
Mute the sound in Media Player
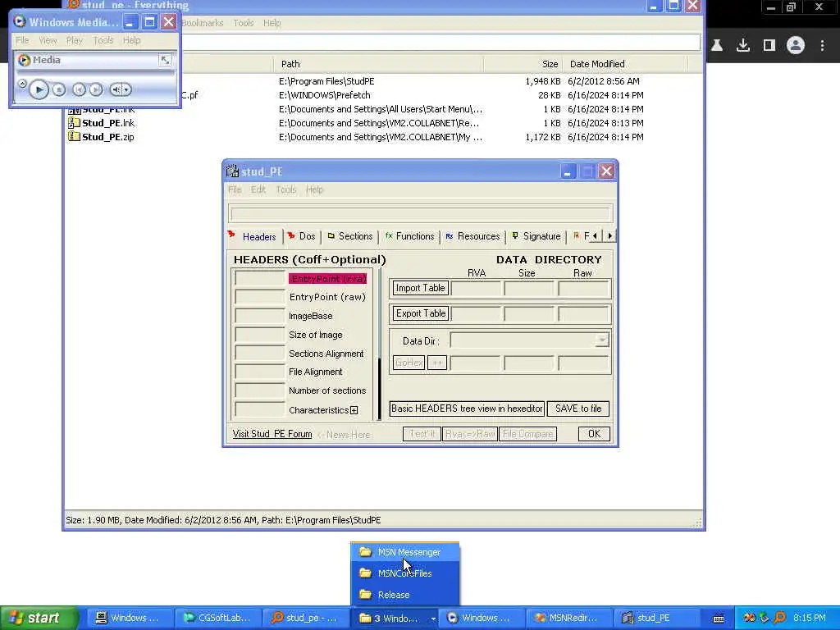tap(115, 89)
